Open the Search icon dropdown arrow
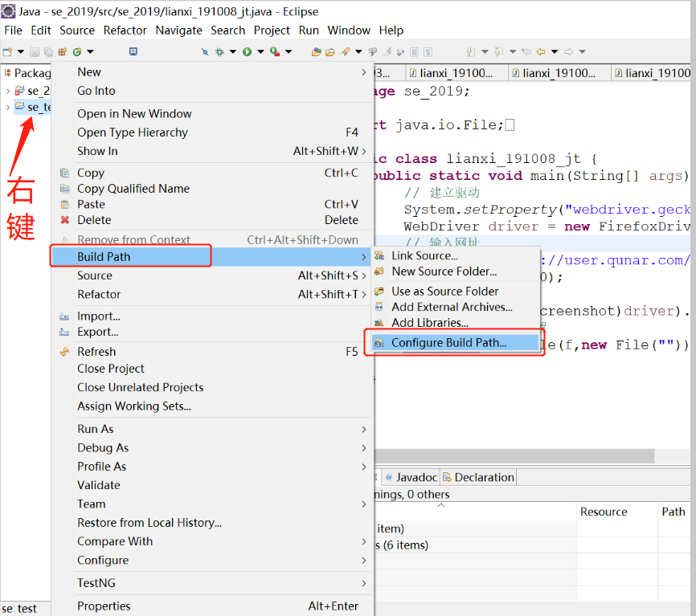Image resolution: width=696 pixels, height=616 pixels. 358,52
